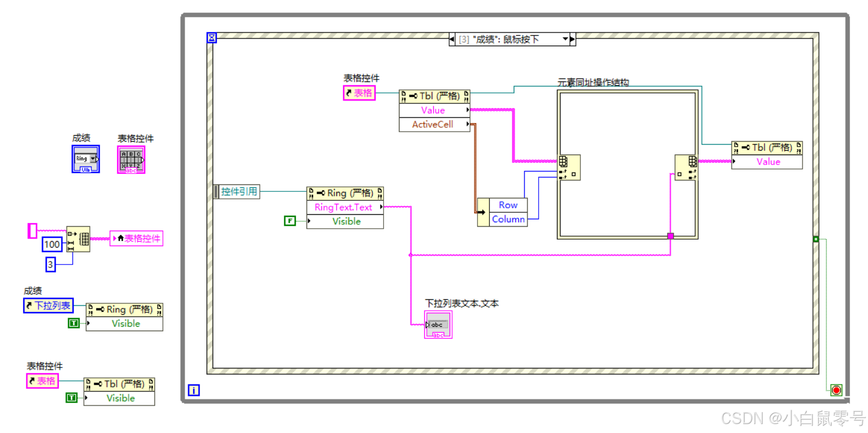Click the Value input on right Tbl node
The height and width of the screenshot is (433, 868).
pos(767,162)
